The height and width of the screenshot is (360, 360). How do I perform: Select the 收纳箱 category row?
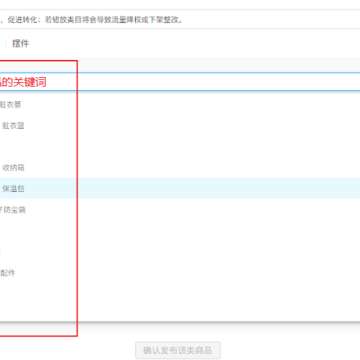(x=180, y=167)
